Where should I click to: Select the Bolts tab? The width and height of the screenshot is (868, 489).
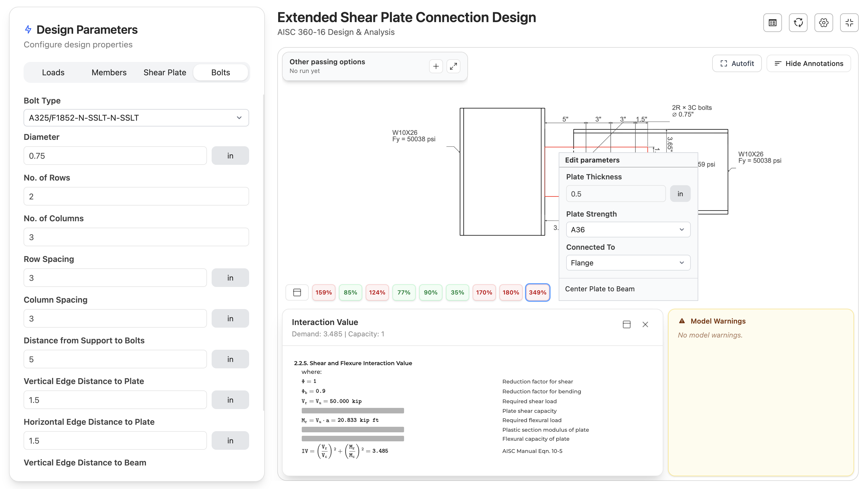pyautogui.click(x=220, y=72)
